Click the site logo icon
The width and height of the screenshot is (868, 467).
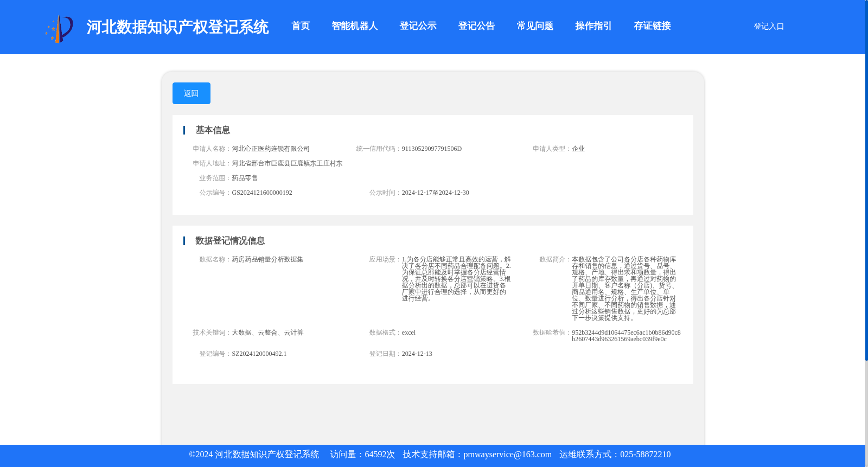coord(59,29)
